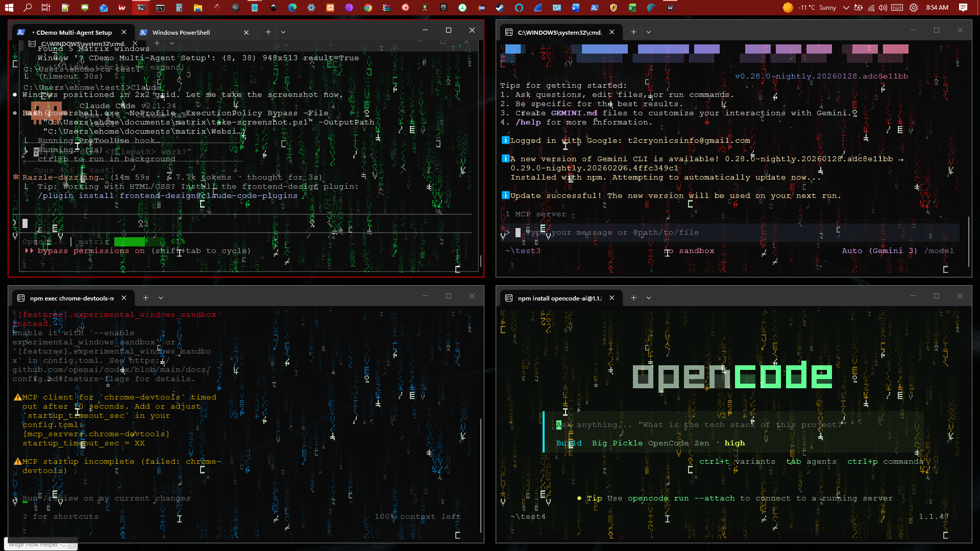
Task: Expand the weather flyout beside Sunny -11°C
Action: click(846, 8)
